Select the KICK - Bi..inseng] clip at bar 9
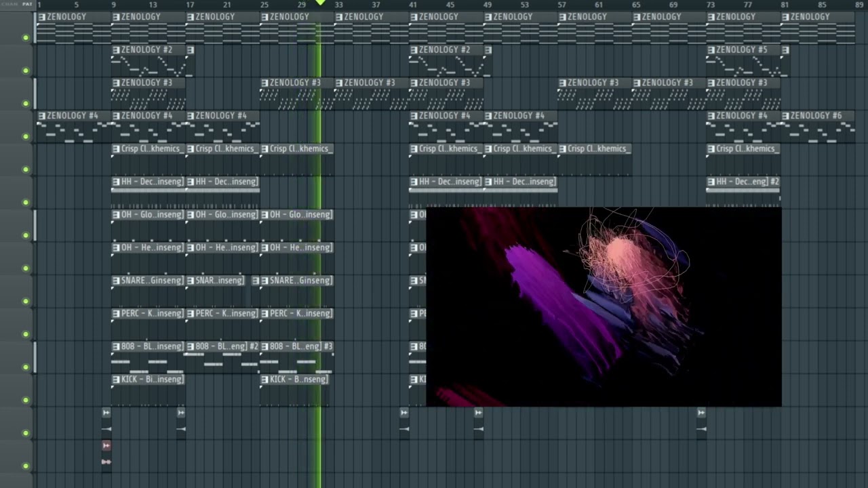 coord(148,390)
